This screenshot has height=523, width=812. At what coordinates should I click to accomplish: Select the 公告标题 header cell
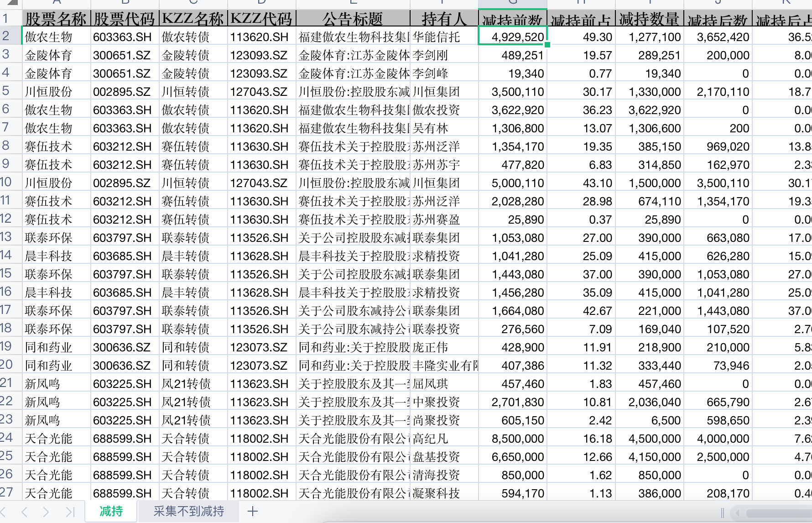click(353, 19)
